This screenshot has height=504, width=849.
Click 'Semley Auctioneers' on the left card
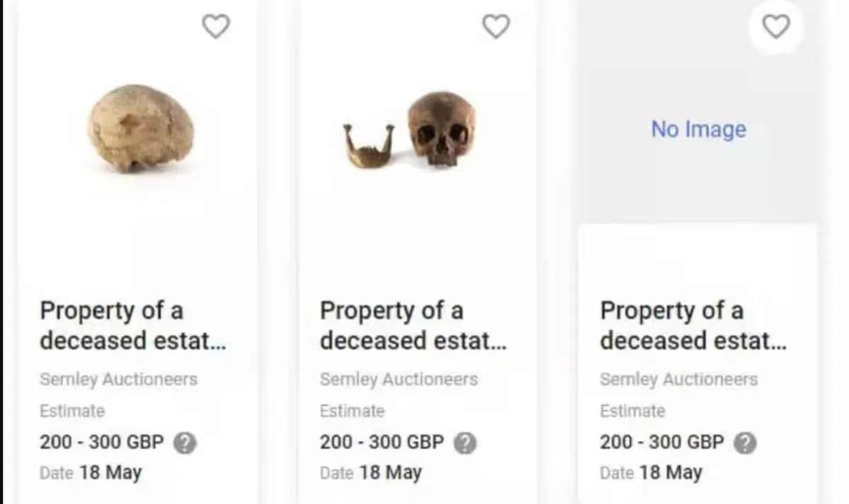click(x=118, y=379)
